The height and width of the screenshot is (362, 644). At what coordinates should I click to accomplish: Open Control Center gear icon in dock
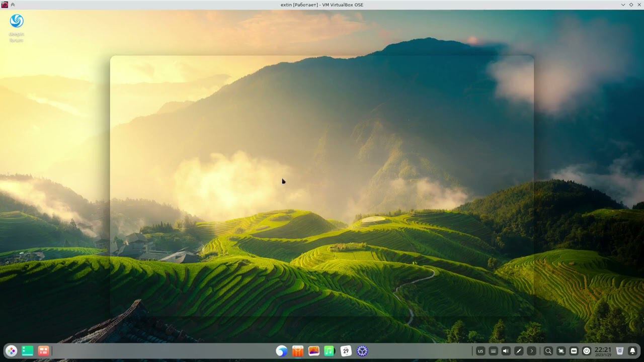tap(362, 351)
